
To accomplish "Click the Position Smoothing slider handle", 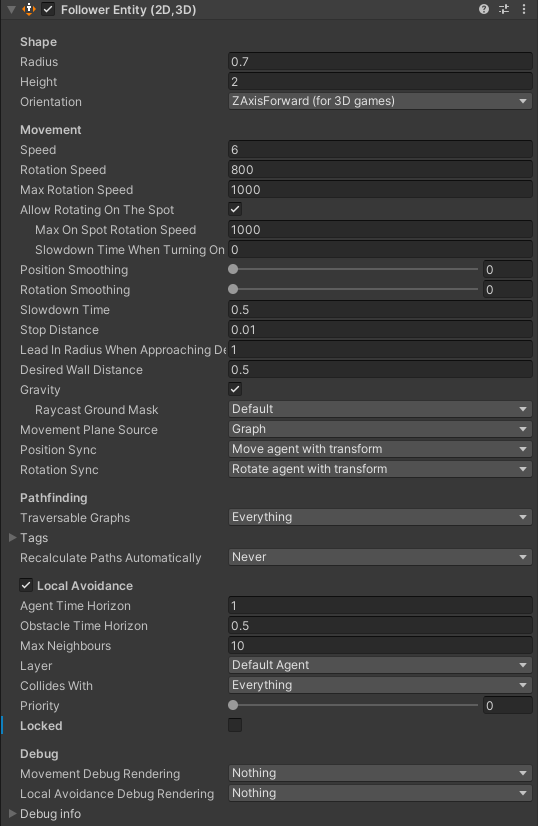I will coord(233,269).
